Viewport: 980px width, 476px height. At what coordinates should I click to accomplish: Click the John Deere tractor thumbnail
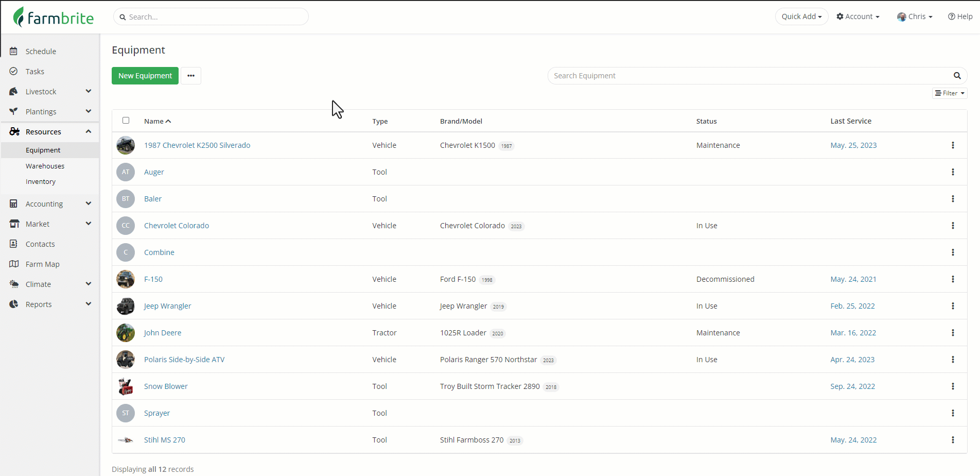[x=126, y=333]
